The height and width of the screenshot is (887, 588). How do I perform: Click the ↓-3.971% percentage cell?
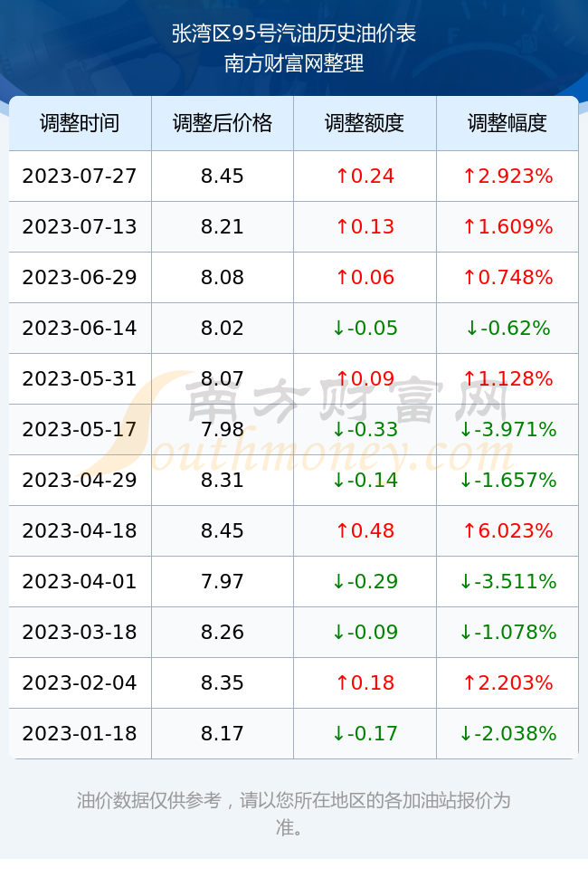[x=507, y=429]
